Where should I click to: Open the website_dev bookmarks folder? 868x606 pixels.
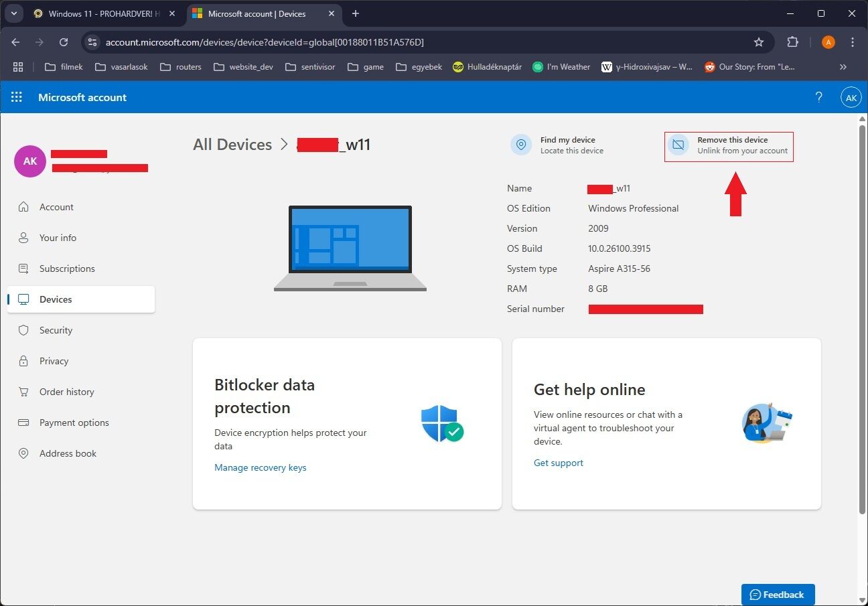(x=243, y=67)
